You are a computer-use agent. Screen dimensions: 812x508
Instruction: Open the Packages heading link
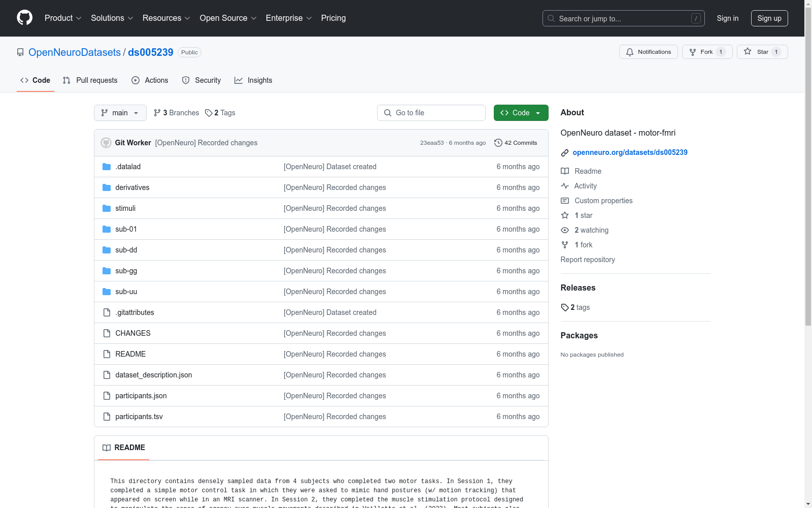[579, 335]
